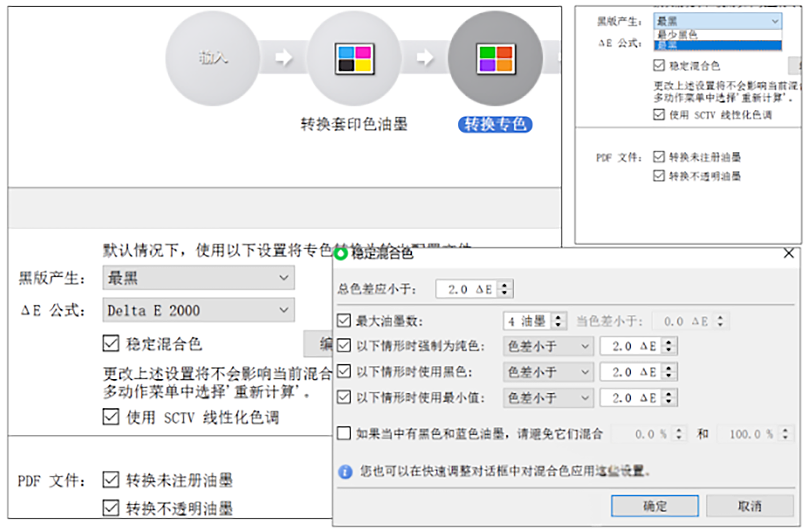
Task: Enable avoiding mixing of black and blue inks
Action: tap(343, 433)
